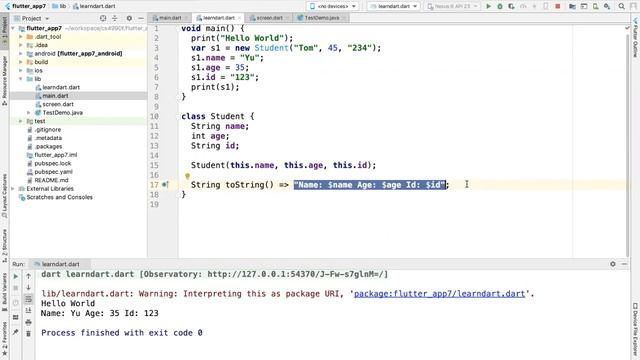Viewport: 640px width, 360px height.
Task: Switch to screen.dart editor tab
Action: [269, 18]
